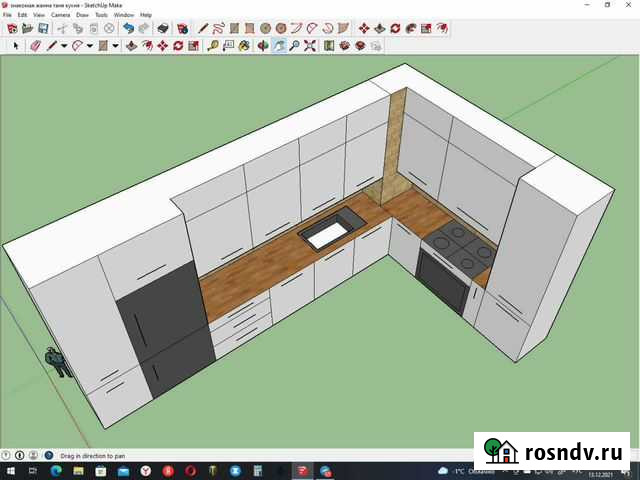Click the Zoom magnifier tool
Viewport: 640px width, 480px height.
pyautogui.click(x=295, y=45)
